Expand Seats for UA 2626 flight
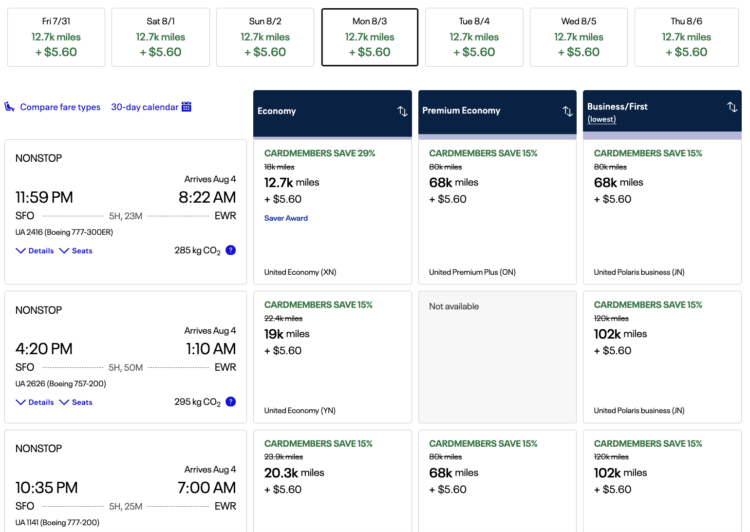The width and height of the screenshot is (750, 532). pos(76,402)
